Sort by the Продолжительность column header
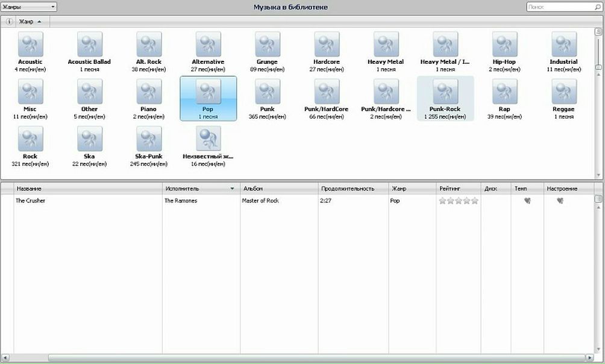 pyautogui.click(x=353, y=189)
